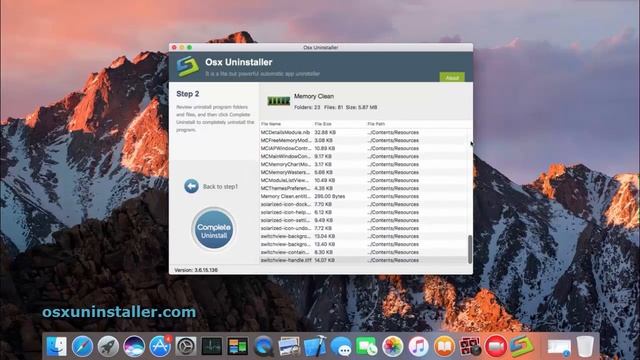Select the MCMemoryWasters... file row

click(363, 172)
